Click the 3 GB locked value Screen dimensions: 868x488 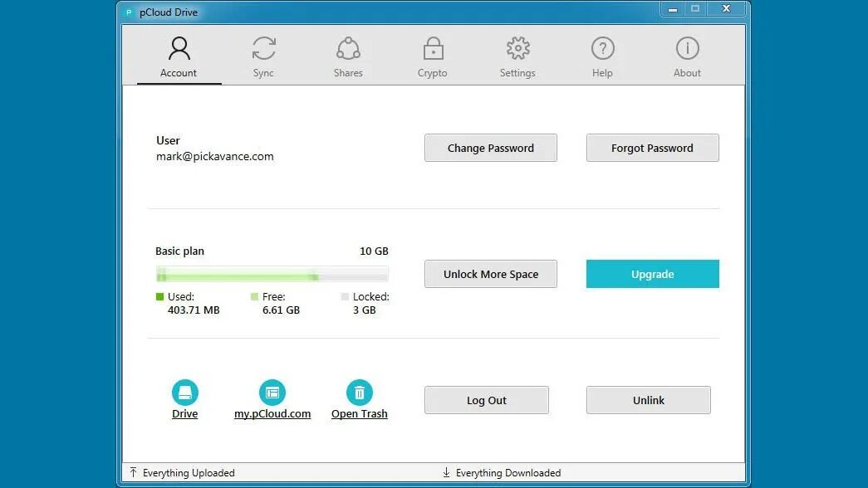(365, 310)
